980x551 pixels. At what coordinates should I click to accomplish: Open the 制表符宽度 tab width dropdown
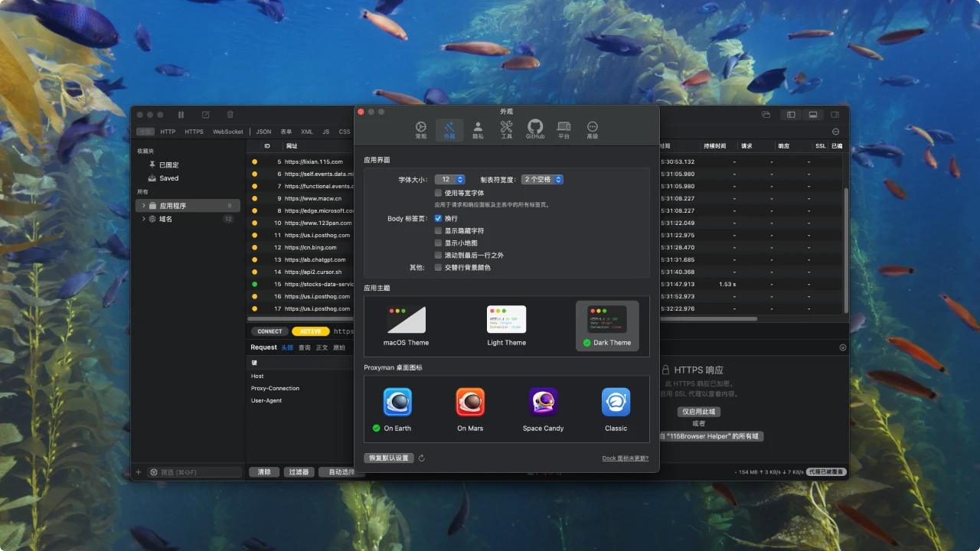(542, 179)
